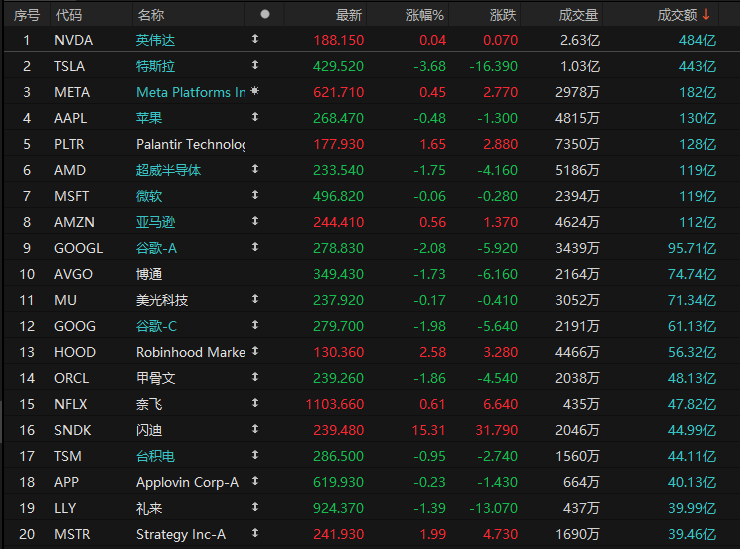Screen dimensions: 740x549
Task: Click the 序号 column header
Action: pyautogui.click(x=27, y=15)
